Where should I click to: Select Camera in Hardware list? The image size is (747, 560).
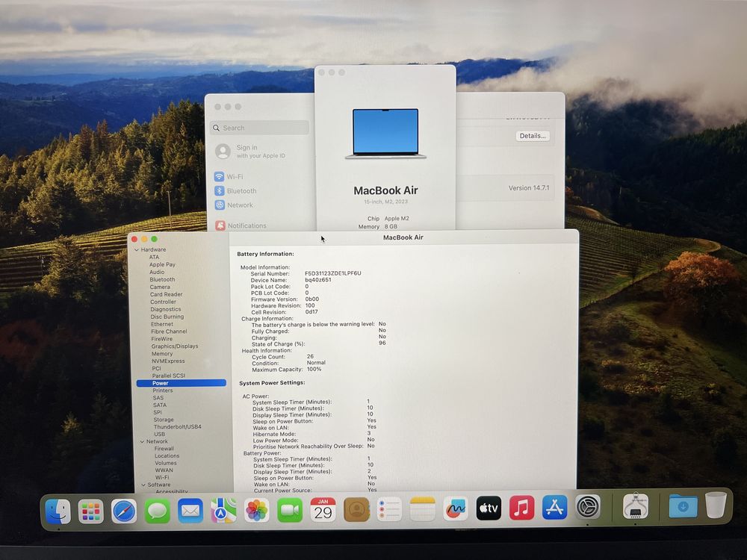[160, 287]
